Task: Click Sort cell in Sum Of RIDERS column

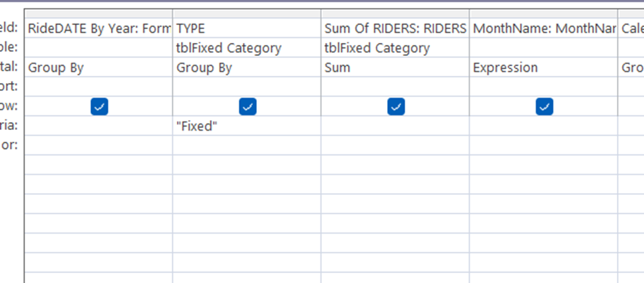Action: pos(395,86)
